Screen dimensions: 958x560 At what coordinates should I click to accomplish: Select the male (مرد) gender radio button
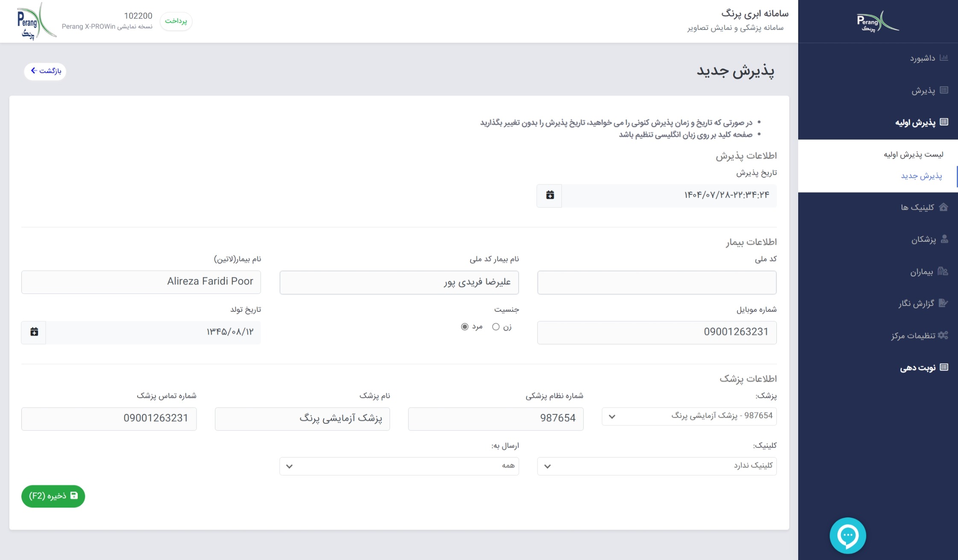(x=465, y=327)
